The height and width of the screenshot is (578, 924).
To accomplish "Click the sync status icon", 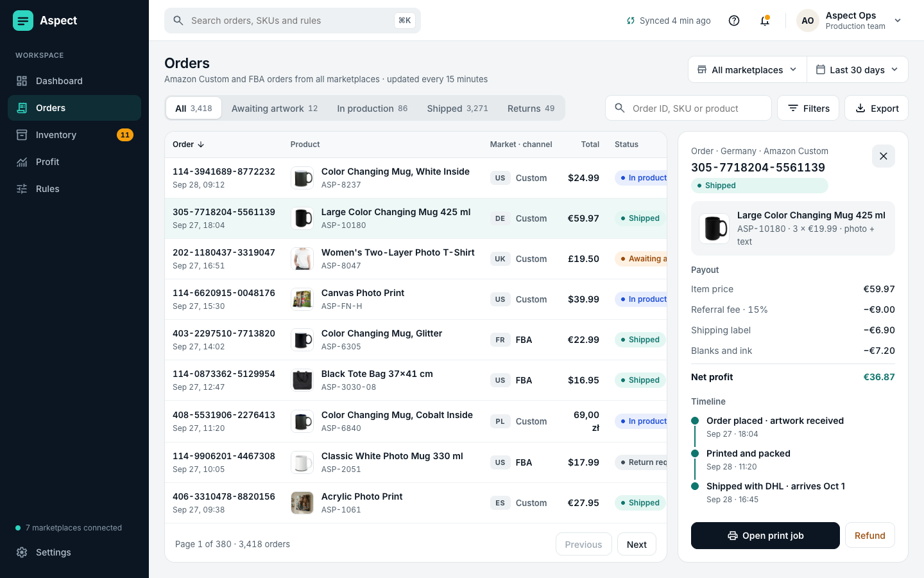I will pos(631,21).
